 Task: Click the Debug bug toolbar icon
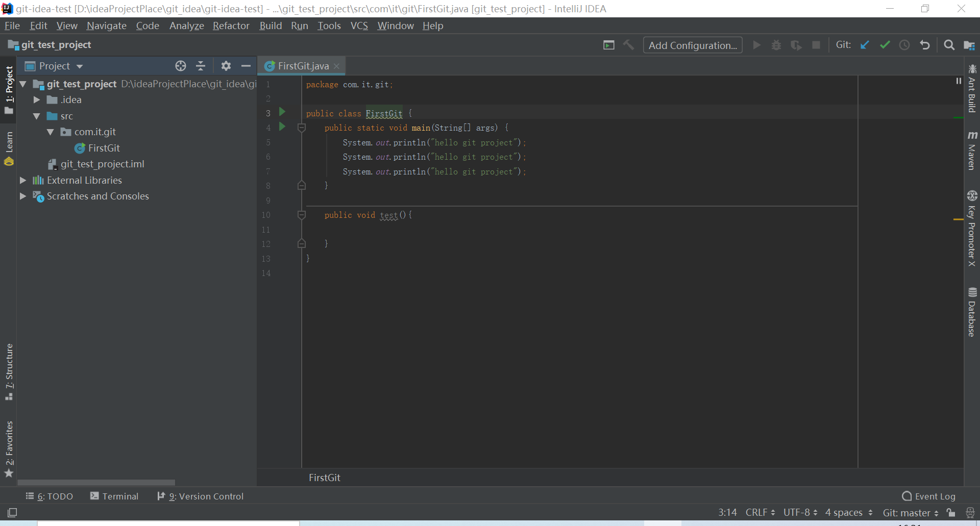click(x=776, y=45)
